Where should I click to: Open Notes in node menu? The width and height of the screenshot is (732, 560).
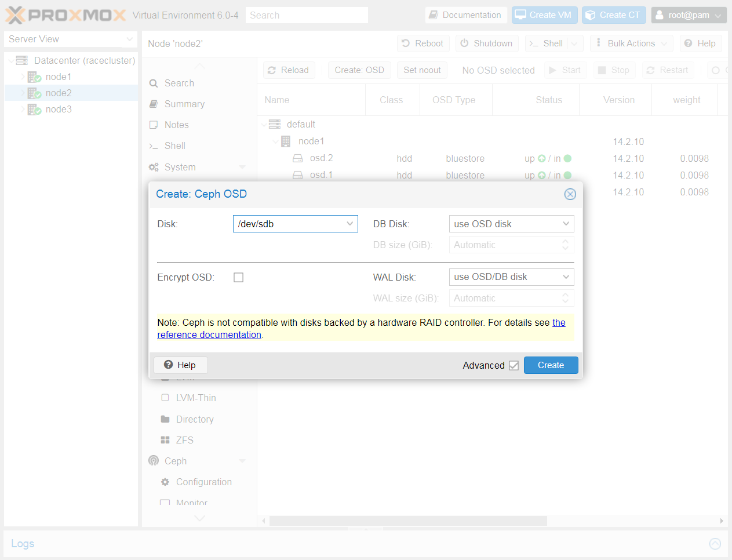tap(177, 125)
